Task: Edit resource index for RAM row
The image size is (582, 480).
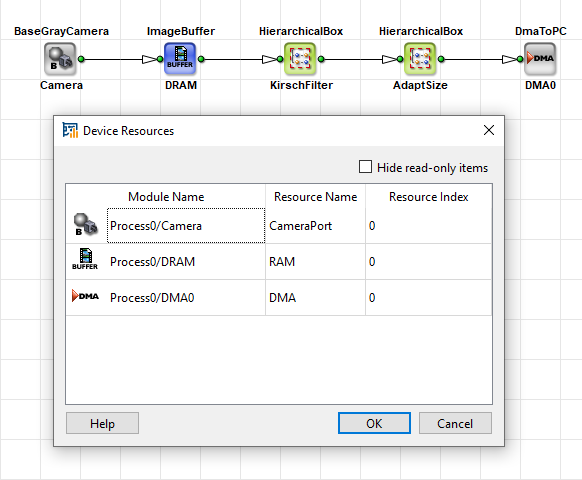Action: coord(428,262)
